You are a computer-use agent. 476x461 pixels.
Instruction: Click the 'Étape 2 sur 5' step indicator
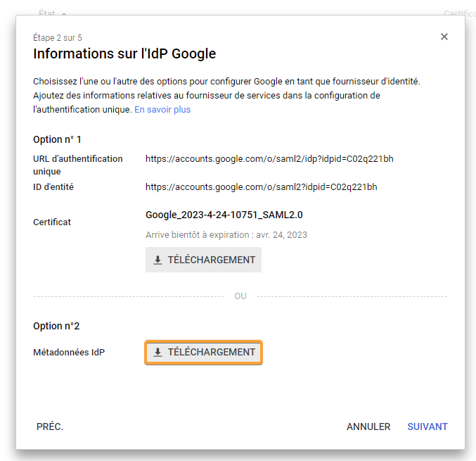(x=58, y=38)
